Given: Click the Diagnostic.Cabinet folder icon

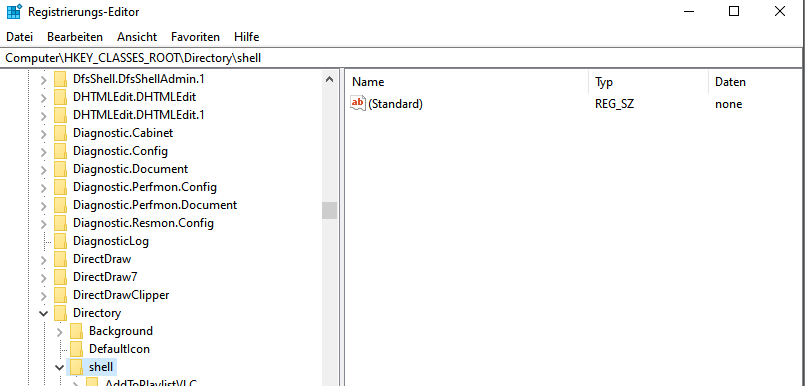Looking at the screenshot, I should pyautogui.click(x=61, y=133).
